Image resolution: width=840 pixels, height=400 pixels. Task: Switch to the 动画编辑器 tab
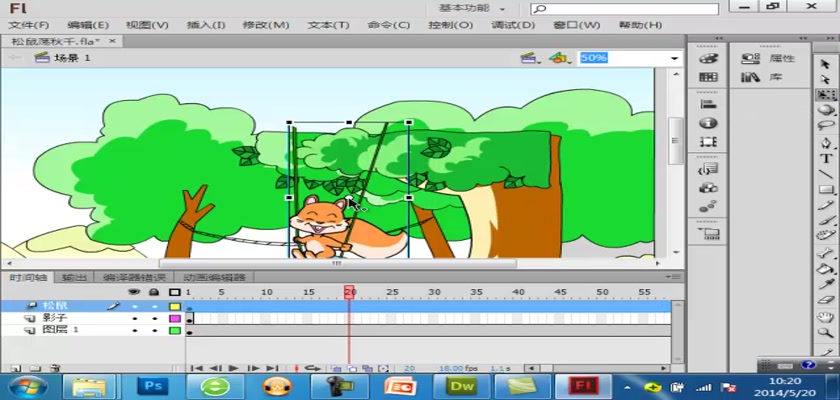pos(214,277)
